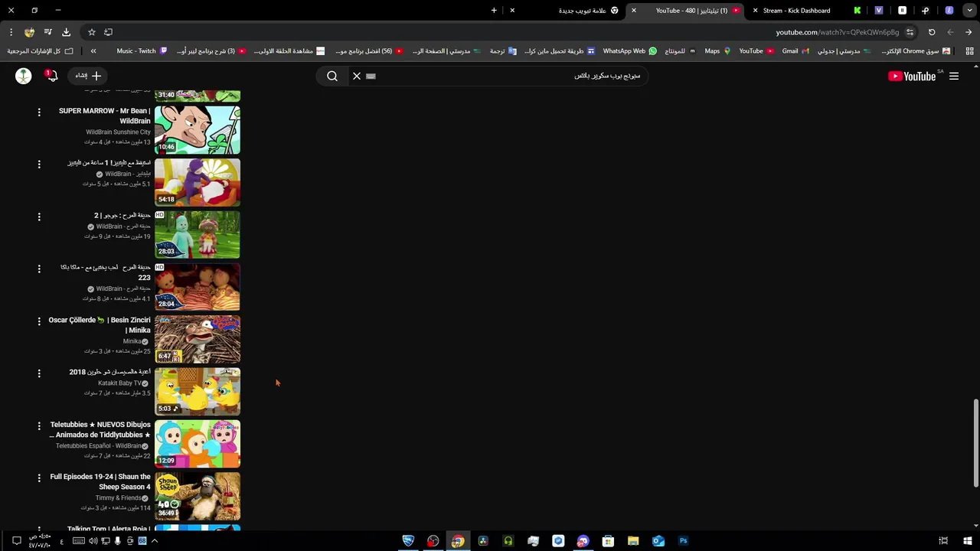Expand hidden bookmarks with the chevron

pyautogui.click(x=93, y=51)
